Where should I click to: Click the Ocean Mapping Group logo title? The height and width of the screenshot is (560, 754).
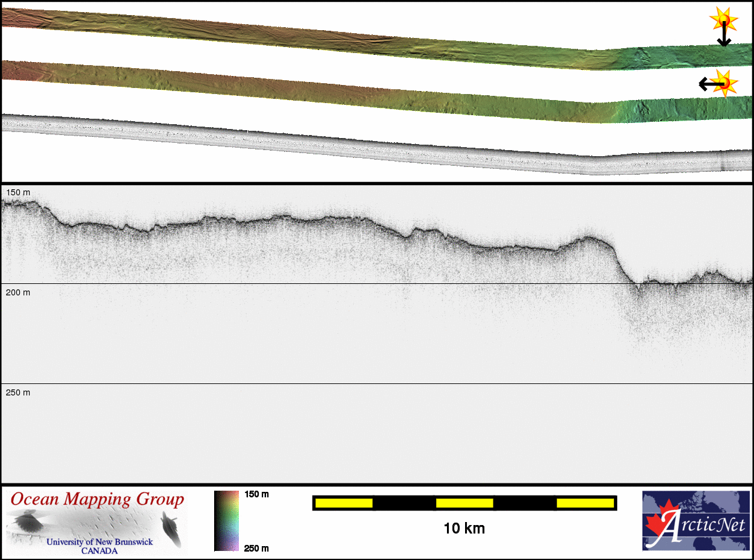(97, 500)
